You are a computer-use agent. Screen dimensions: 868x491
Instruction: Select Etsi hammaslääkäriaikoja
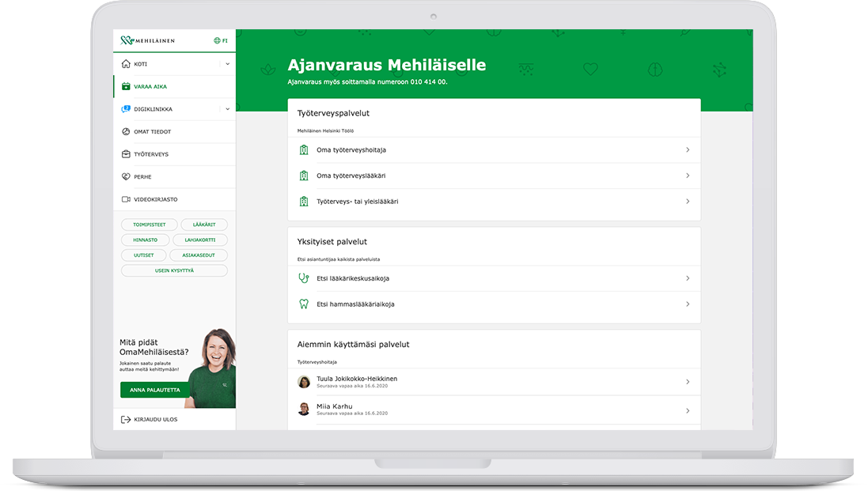(x=494, y=304)
